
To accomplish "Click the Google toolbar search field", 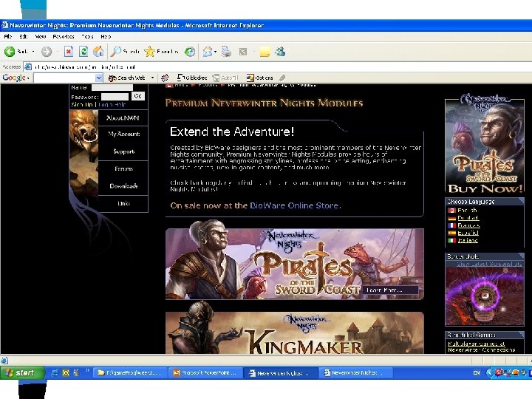I will coord(65,78).
